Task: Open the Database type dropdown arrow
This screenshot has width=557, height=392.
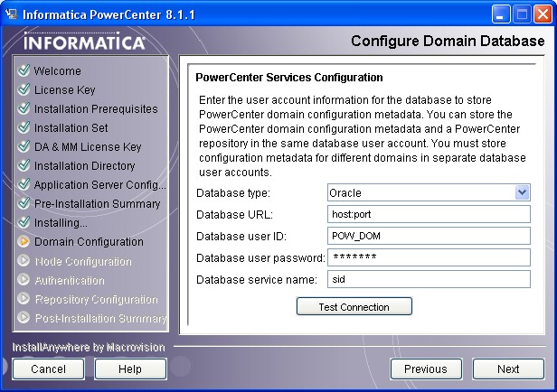Action: 523,192
